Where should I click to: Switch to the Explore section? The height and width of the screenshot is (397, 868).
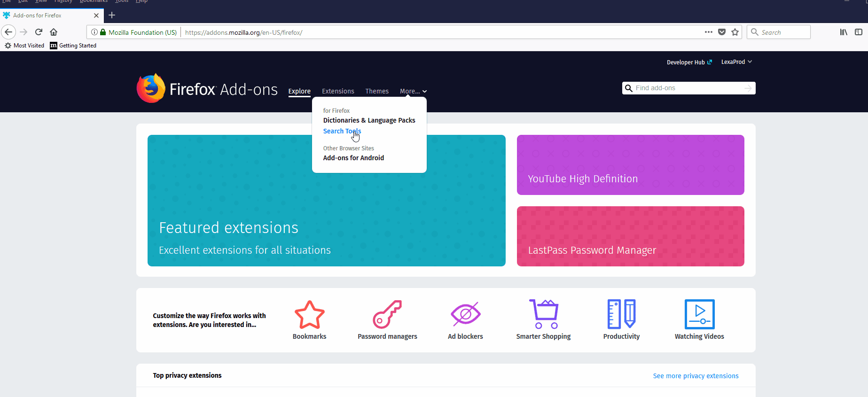[x=299, y=91]
